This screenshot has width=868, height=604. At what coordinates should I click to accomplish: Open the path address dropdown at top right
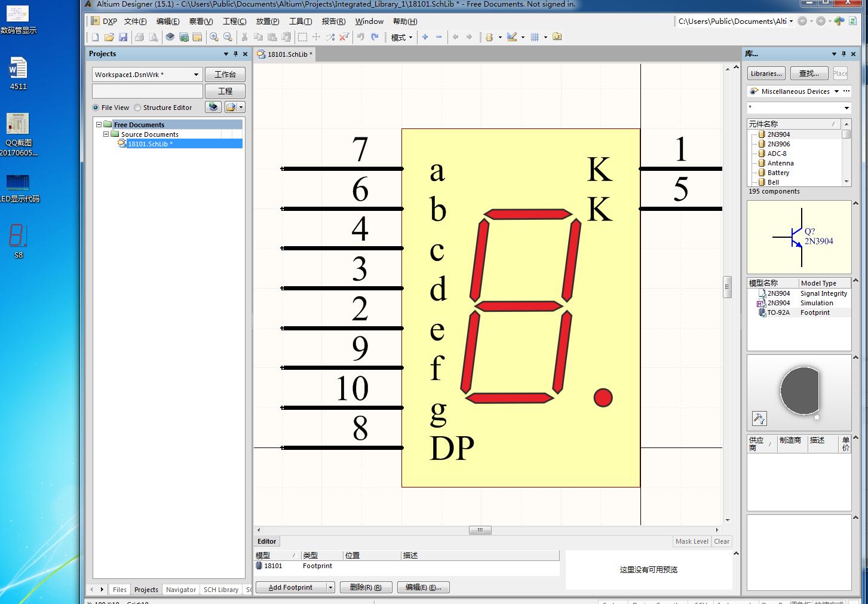[x=791, y=21]
